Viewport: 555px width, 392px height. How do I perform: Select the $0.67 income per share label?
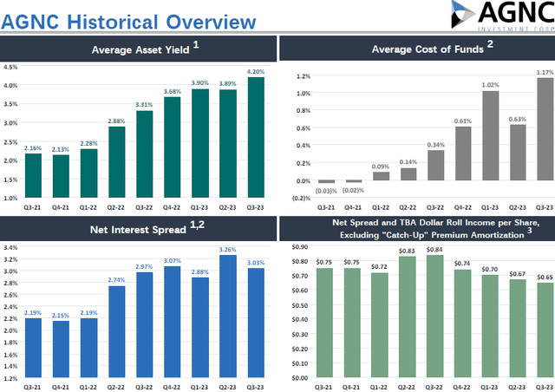(x=517, y=274)
